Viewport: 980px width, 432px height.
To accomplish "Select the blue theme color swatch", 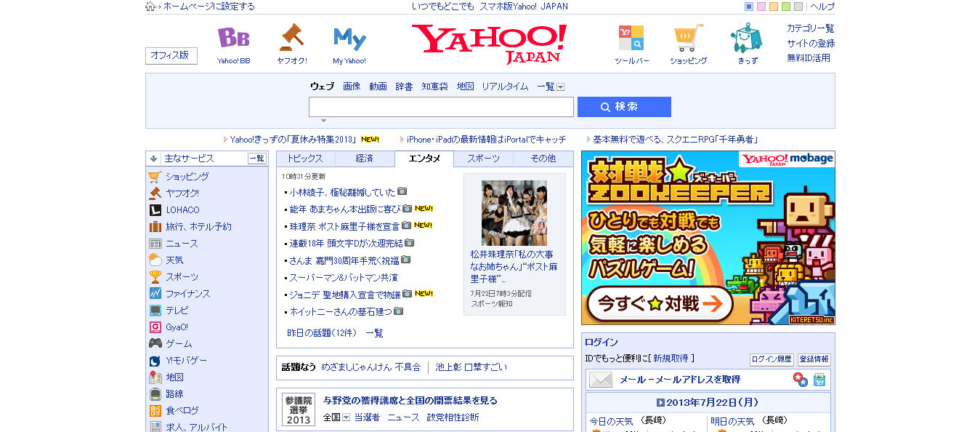I will click(x=749, y=7).
